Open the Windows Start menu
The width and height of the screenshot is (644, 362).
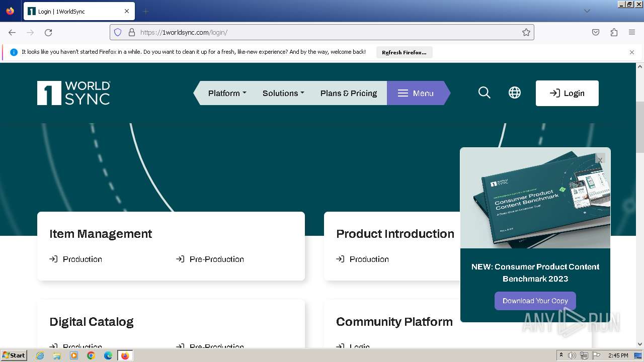coord(14,355)
